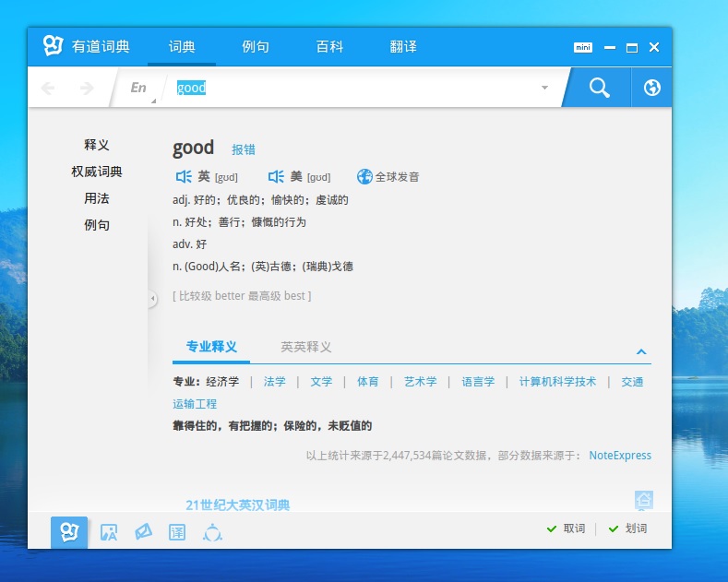Click the search input containing good
The width and height of the screenshot is (728, 582).
[x=352, y=88]
